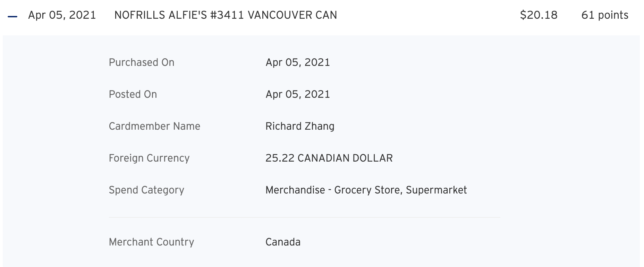Click the Apr 05, 2021 transaction row date
Screen dimensions: 644x267
point(62,15)
